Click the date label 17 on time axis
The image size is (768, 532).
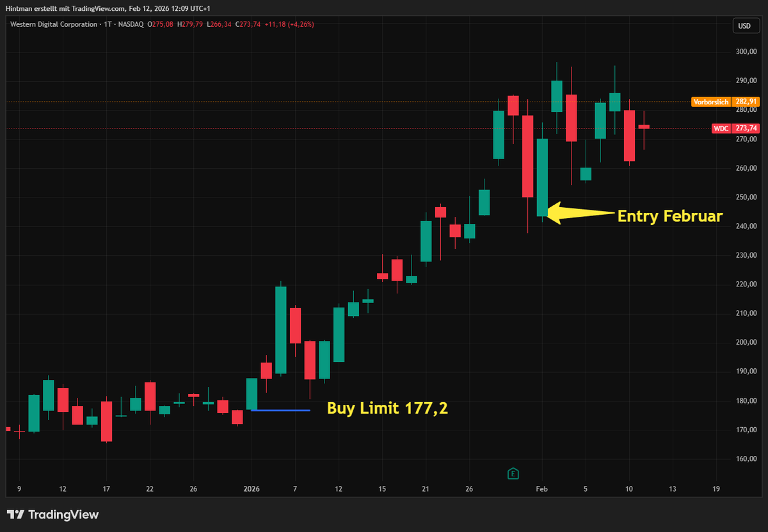click(106, 489)
